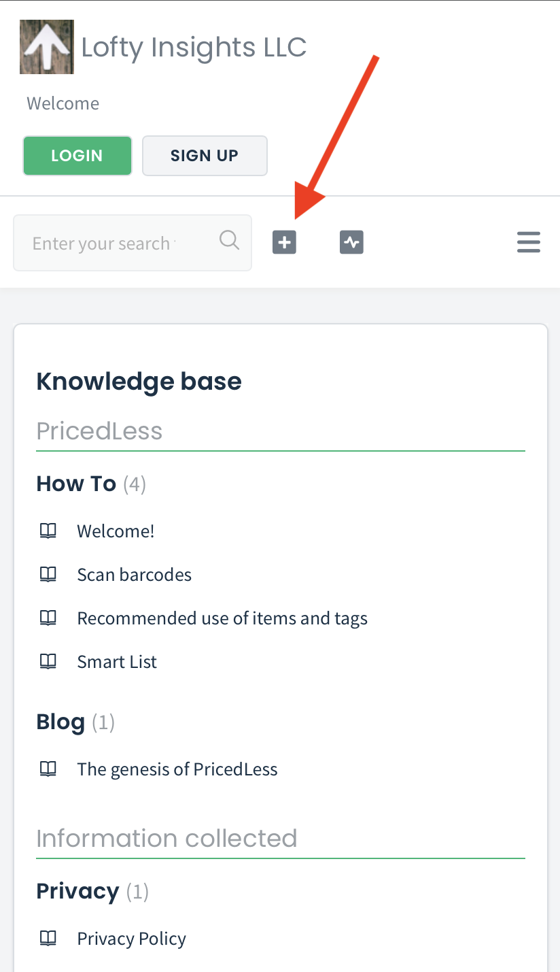Open Recommended use of items and tags
The width and height of the screenshot is (560, 972).
coord(222,618)
